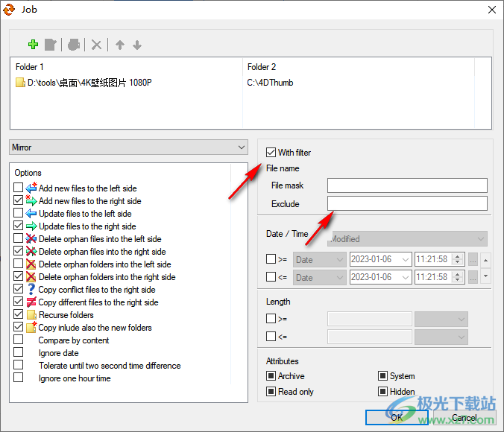Open the Length >= unit dropdown
This screenshot has width=504, height=432.
point(441,320)
